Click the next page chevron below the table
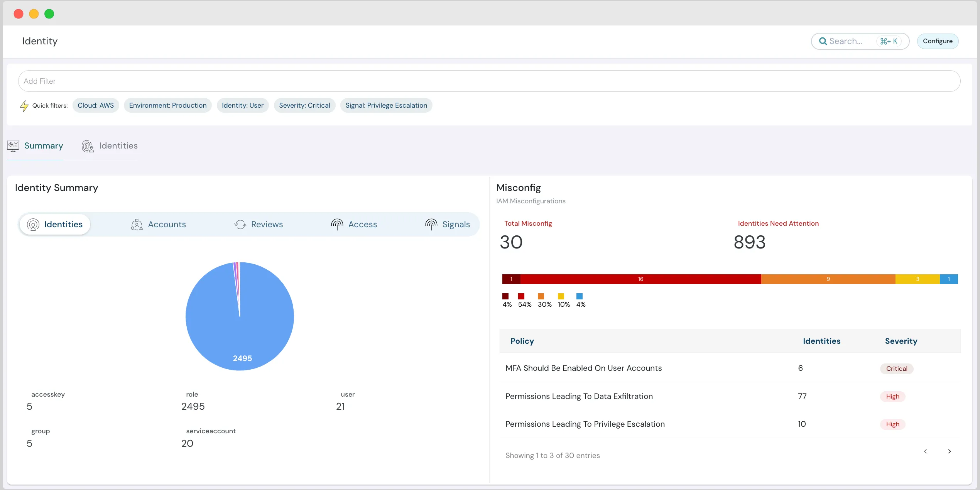 950,451
